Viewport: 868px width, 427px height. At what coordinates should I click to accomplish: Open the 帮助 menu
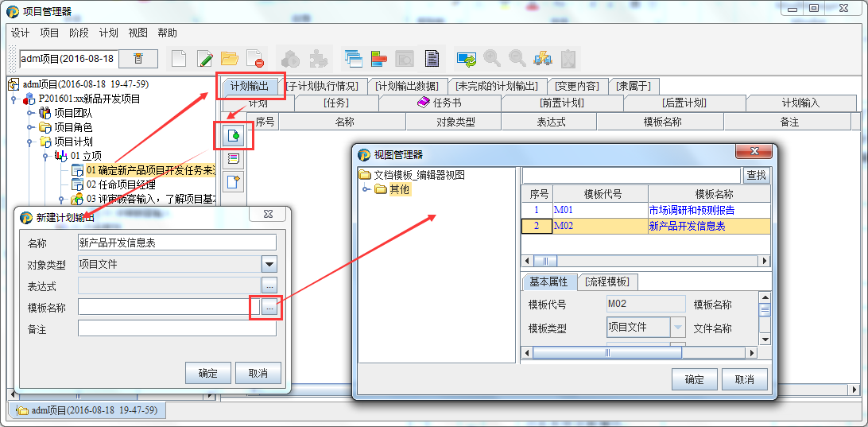coord(167,33)
